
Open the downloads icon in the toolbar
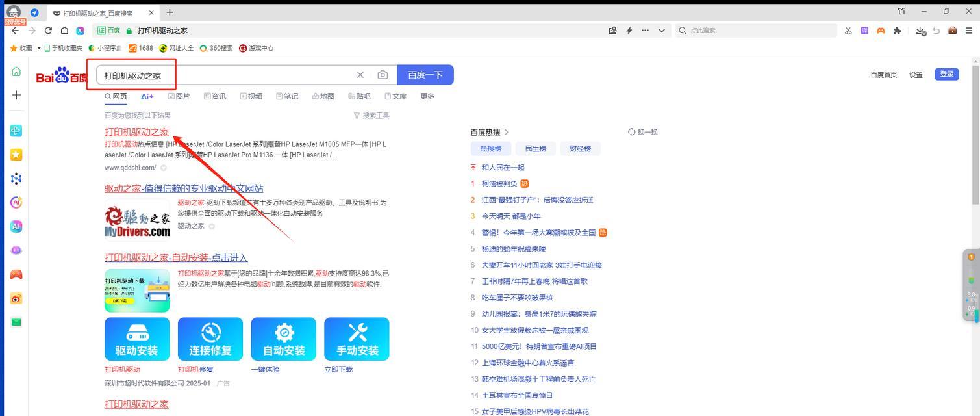(x=920, y=31)
